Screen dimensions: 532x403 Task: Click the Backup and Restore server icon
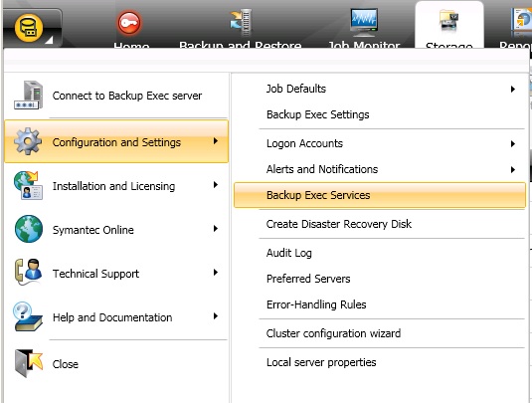pyautogui.click(x=242, y=23)
